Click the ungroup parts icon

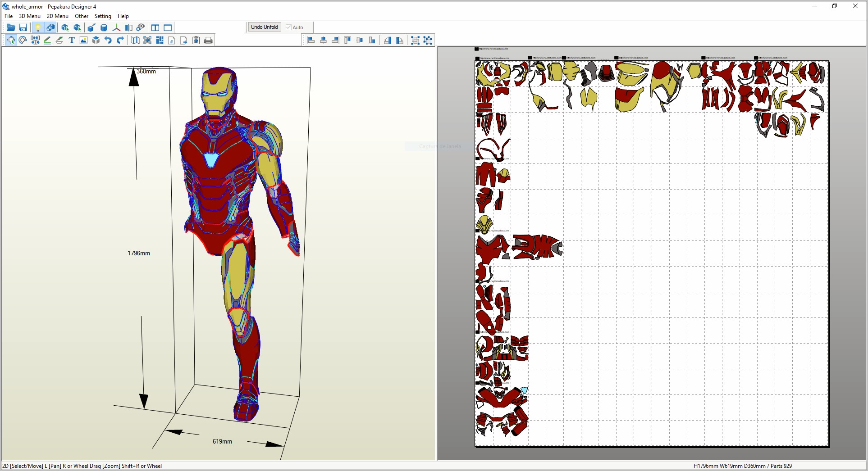coord(428,41)
